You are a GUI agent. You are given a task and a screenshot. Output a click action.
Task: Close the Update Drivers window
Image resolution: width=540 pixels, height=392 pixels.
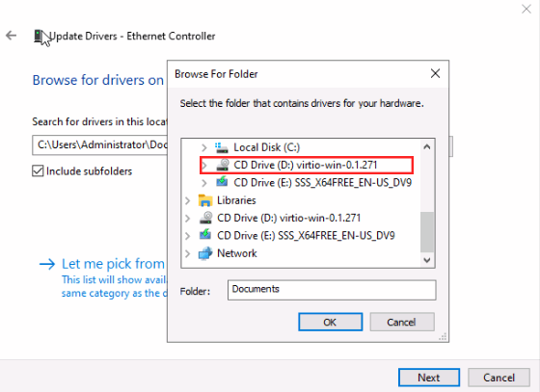click(x=526, y=9)
